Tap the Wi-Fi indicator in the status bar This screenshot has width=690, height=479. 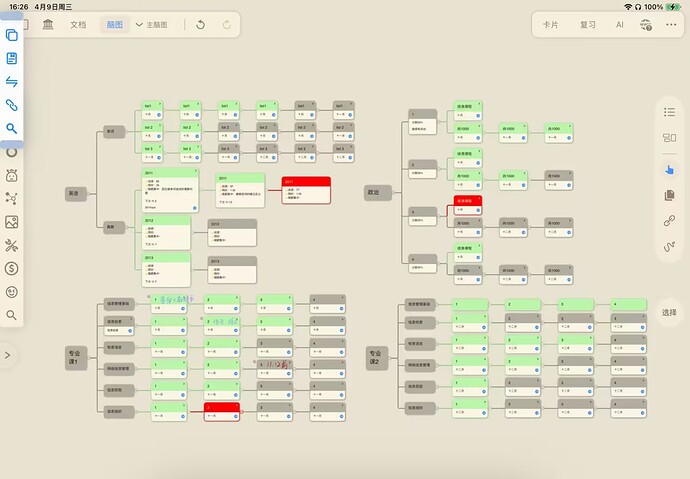click(628, 7)
